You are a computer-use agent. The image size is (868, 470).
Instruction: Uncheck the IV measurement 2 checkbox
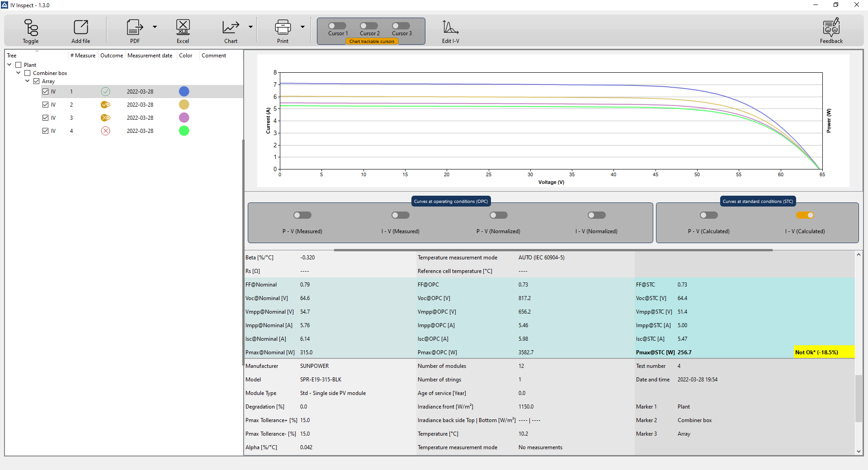45,104
